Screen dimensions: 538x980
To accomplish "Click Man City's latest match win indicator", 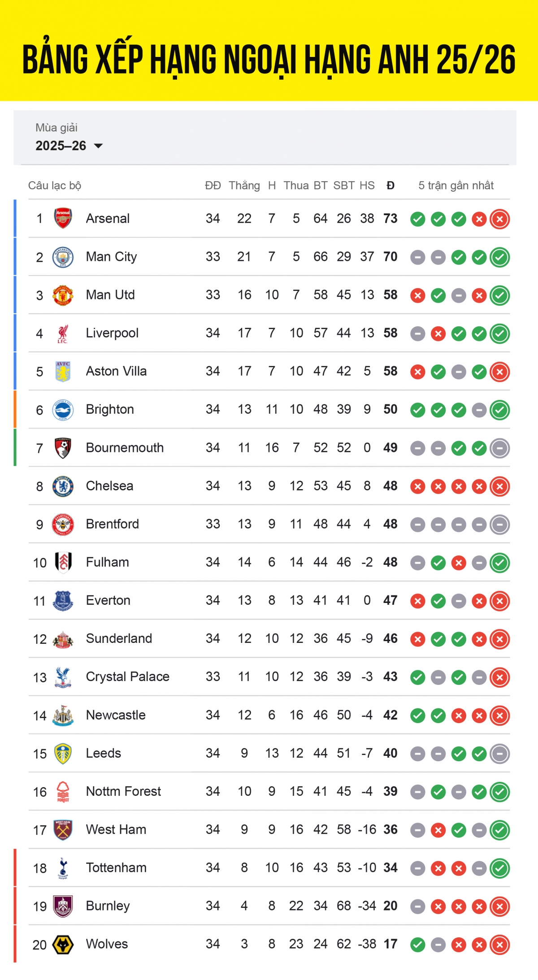I will coord(499,257).
